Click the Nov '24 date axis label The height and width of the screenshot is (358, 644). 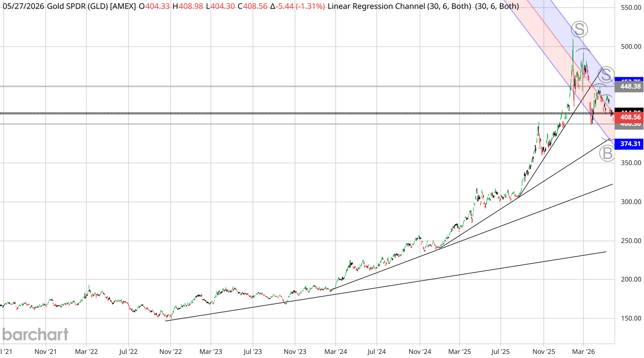pyautogui.click(x=420, y=352)
